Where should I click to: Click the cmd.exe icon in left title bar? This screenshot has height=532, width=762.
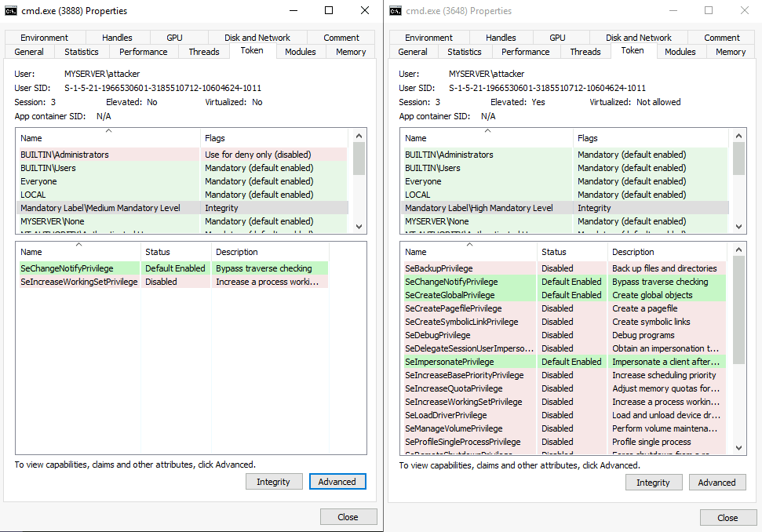click(12, 10)
